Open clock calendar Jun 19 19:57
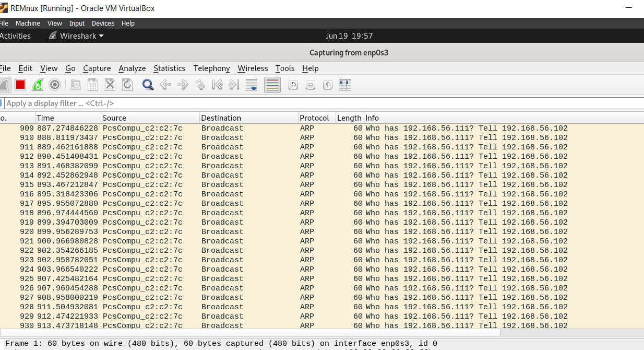644x350 pixels. [349, 36]
